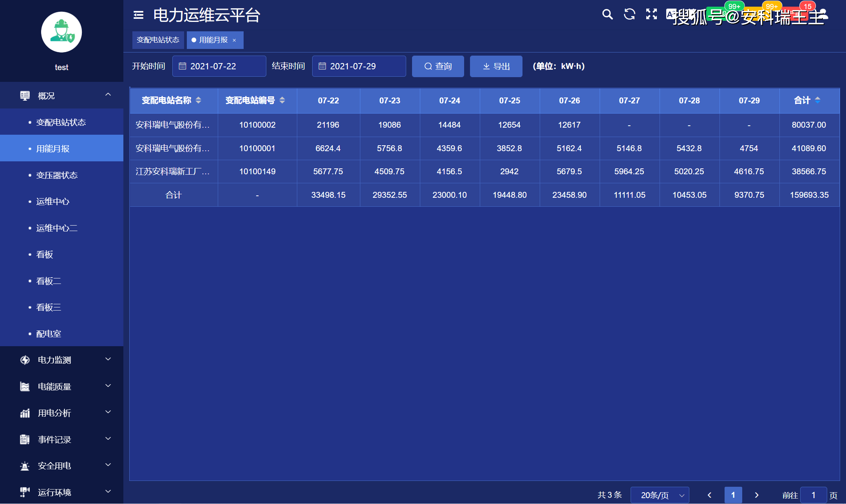Open 看板三 in sidebar
The height and width of the screenshot is (504, 846).
pyautogui.click(x=61, y=307)
